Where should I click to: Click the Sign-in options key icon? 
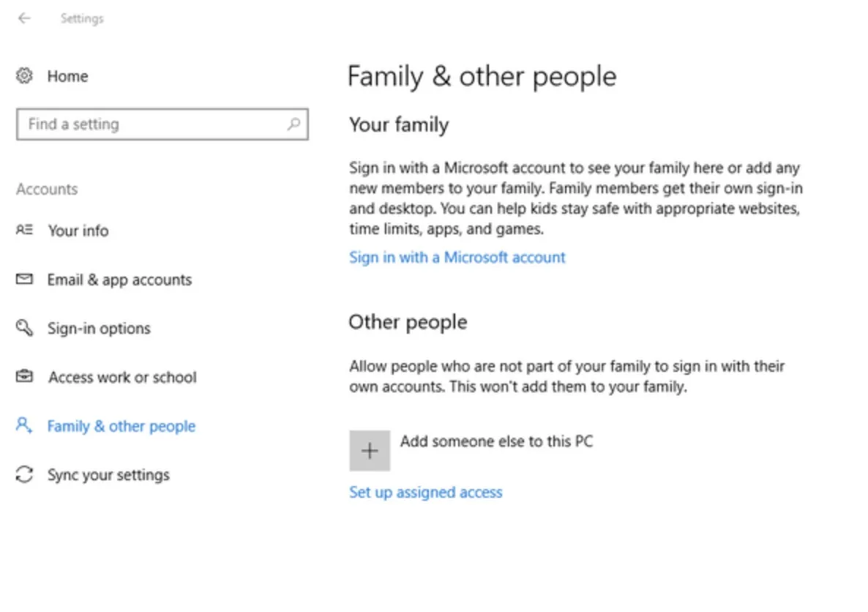pos(24,328)
